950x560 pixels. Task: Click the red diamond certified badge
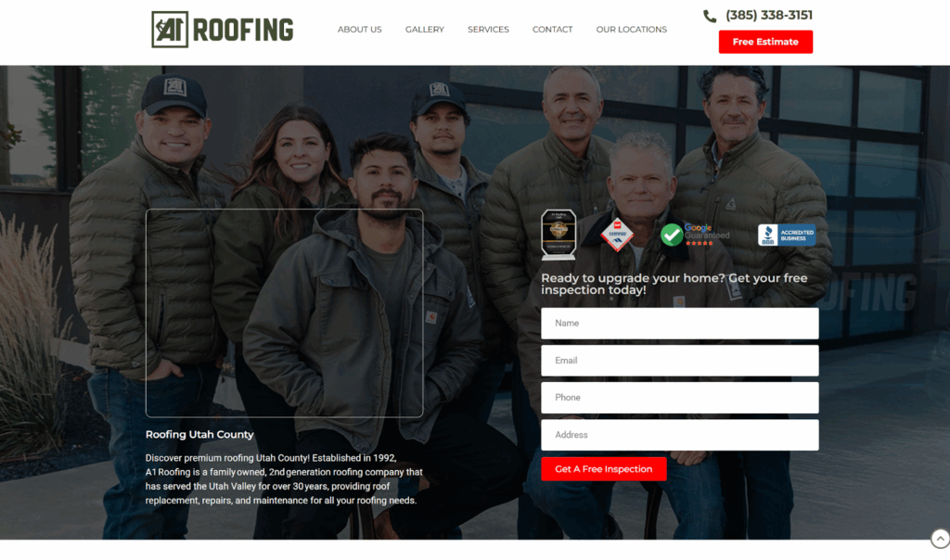click(x=617, y=235)
